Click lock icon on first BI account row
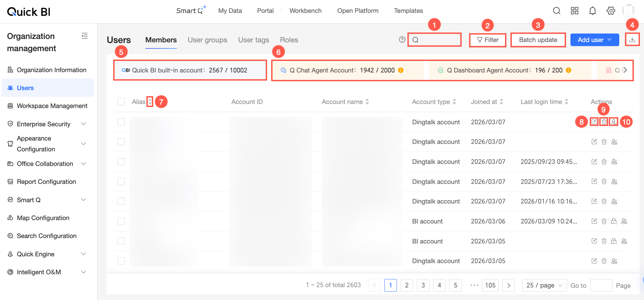 (614, 221)
